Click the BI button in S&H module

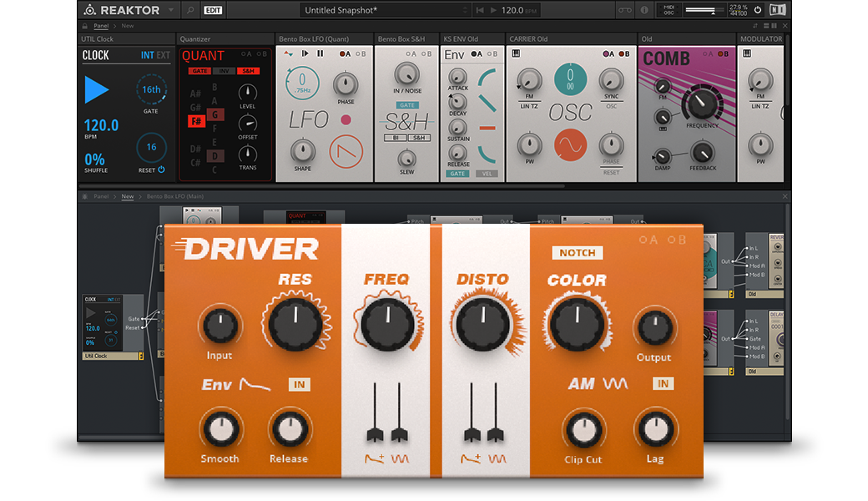[396, 137]
